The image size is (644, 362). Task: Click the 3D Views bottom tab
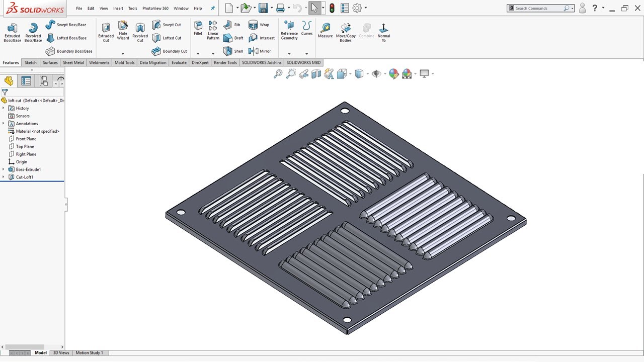pyautogui.click(x=61, y=353)
